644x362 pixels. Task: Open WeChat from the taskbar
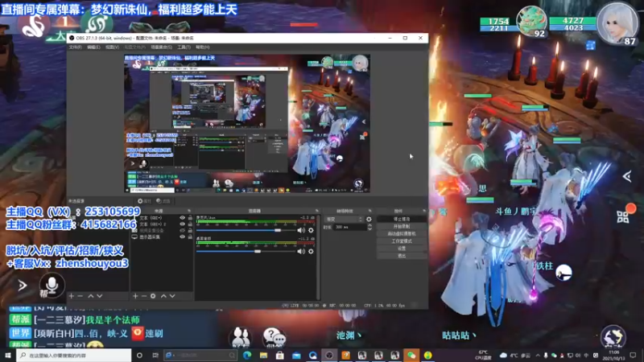point(411,355)
